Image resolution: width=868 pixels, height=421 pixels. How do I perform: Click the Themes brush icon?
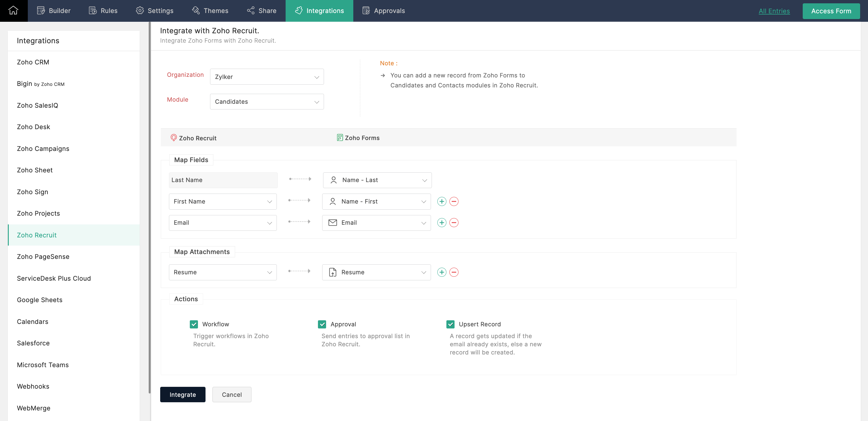point(196,11)
